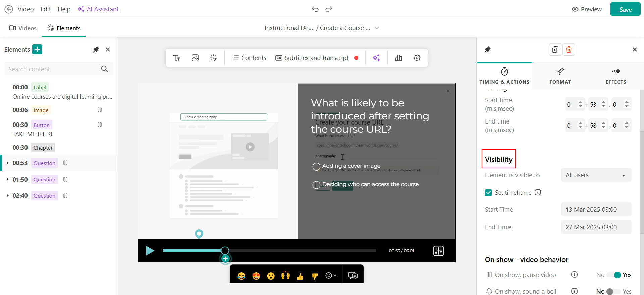Open the player controls equalizer icon

coord(438,251)
